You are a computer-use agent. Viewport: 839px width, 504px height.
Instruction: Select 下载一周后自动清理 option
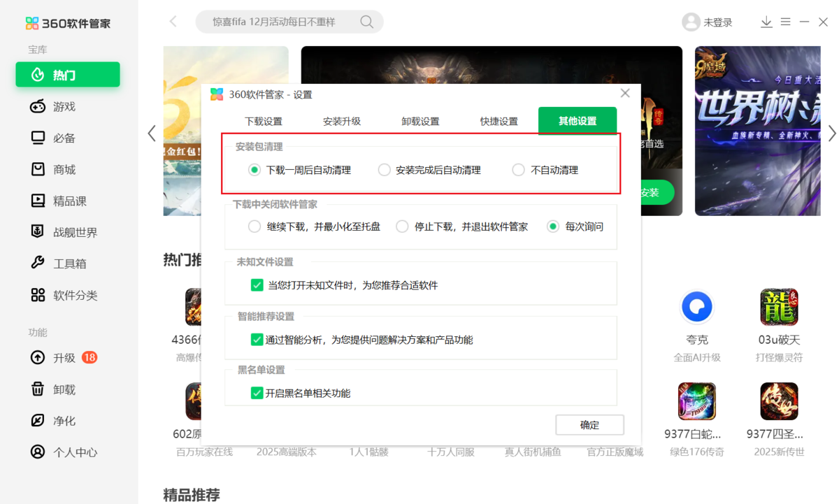299,170
